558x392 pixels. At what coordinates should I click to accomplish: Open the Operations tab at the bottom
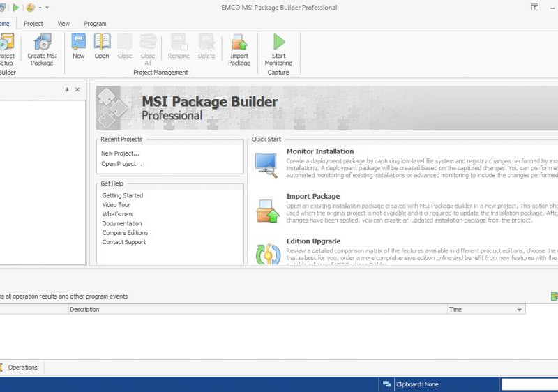[22, 368]
